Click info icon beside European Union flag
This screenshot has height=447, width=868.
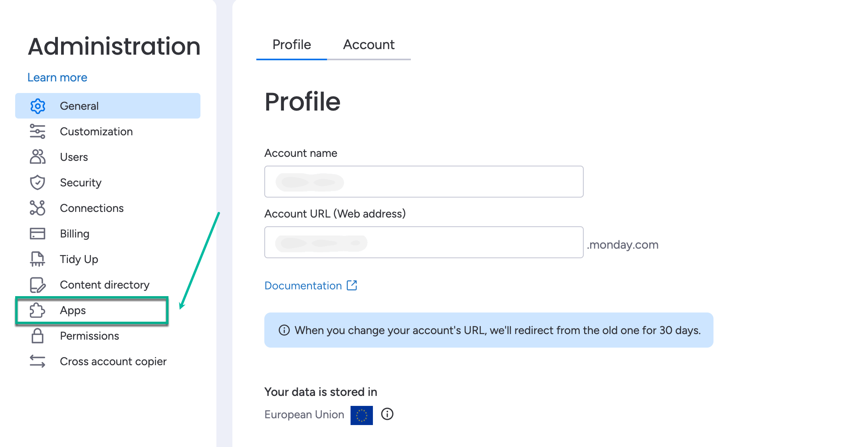tap(387, 414)
